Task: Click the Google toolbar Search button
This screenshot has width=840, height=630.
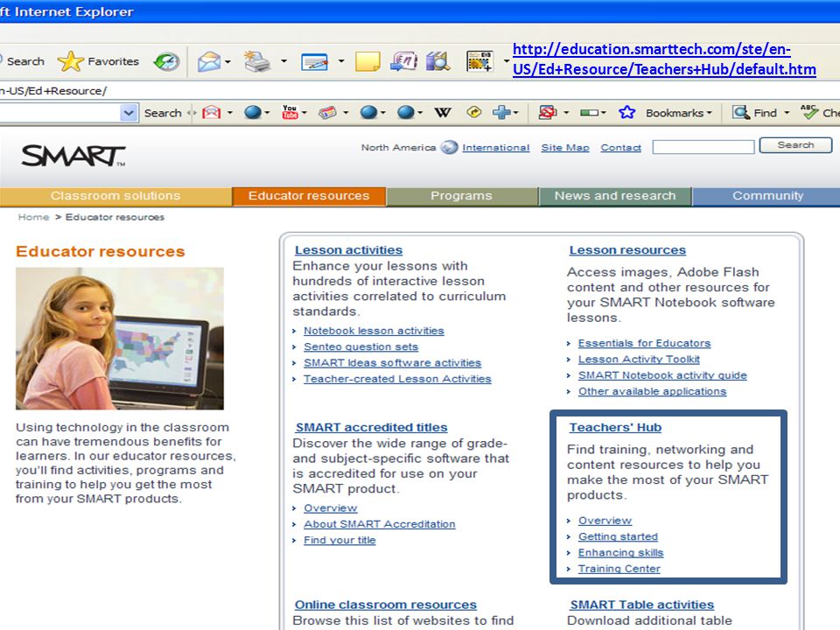Action: pyautogui.click(x=163, y=113)
